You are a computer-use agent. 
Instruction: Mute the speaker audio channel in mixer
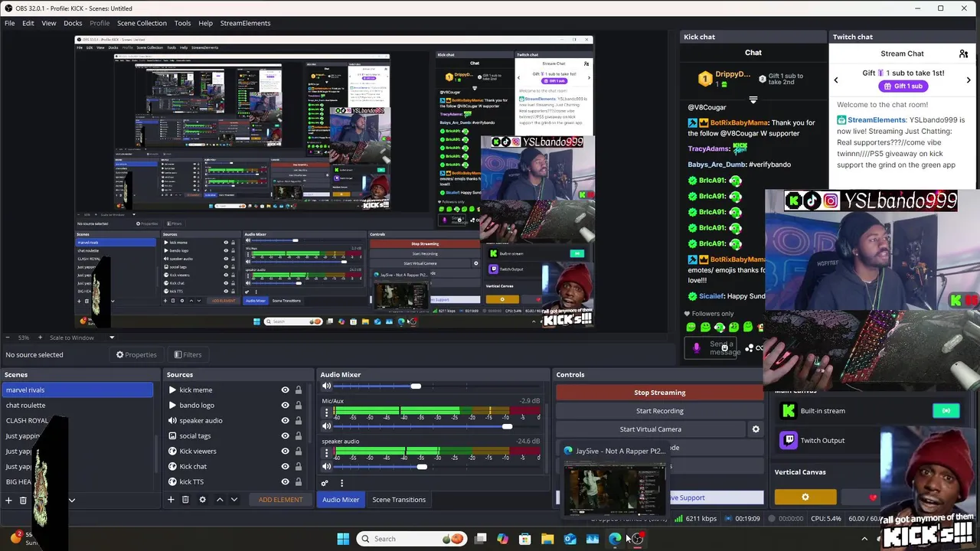click(326, 467)
